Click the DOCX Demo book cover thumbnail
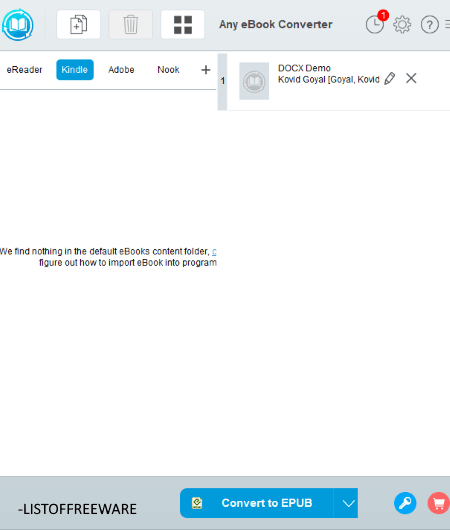Viewport: 450px width, 530px height. point(254,81)
